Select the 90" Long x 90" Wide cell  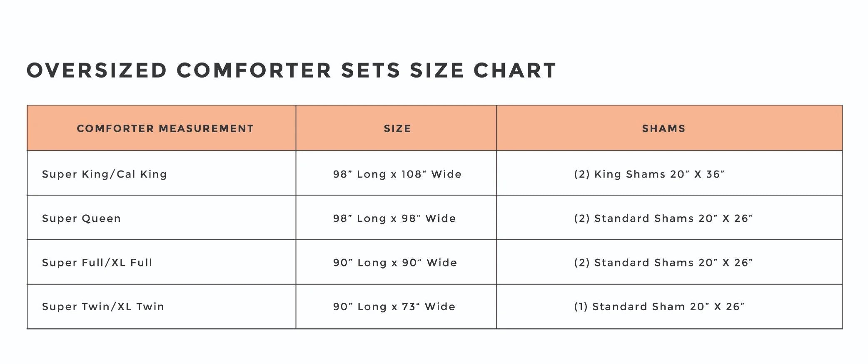pyautogui.click(x=395, y=263)
